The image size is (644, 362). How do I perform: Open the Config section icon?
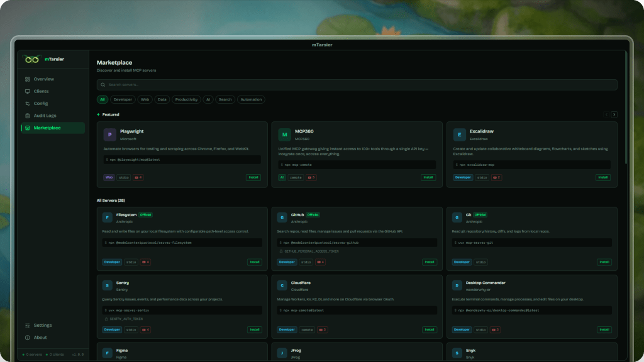pyautogui.click(x=28, y=104)
